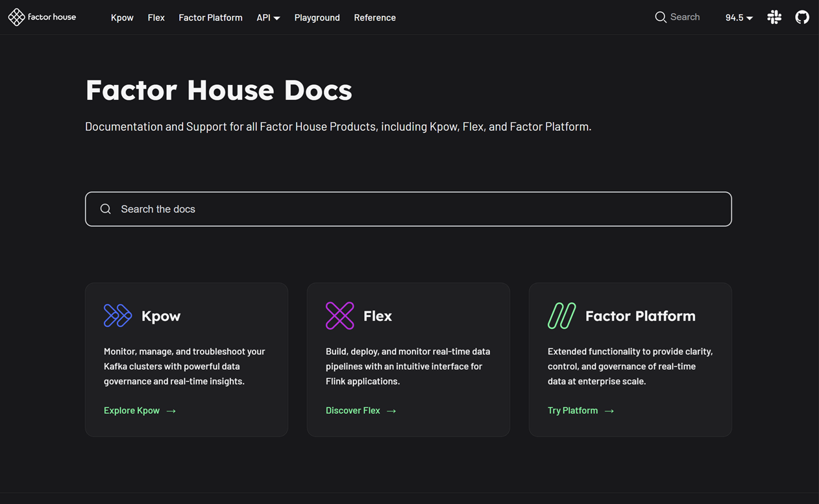Open the Flex navigation item

(156, 18)
